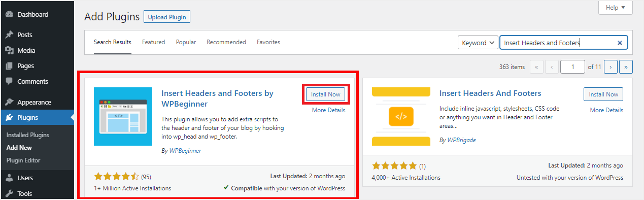The height and width of the screenshot is (200, 644).
Task: Click the Upload Plugin button
Action: pos(167,17)
